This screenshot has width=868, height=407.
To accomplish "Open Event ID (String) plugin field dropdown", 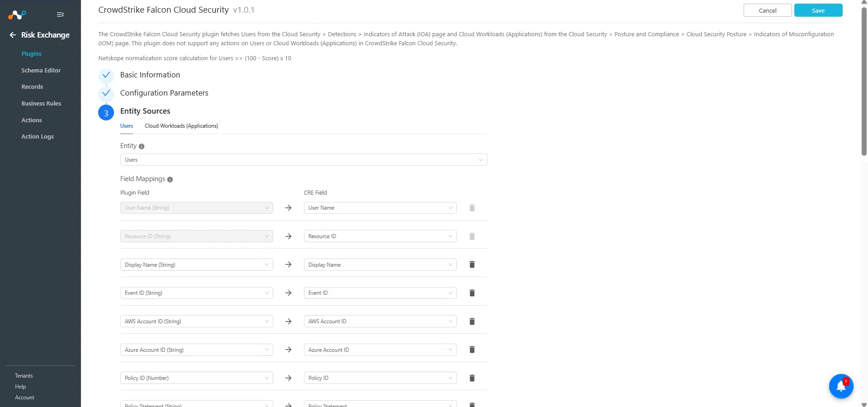I will tap(196, 293).
